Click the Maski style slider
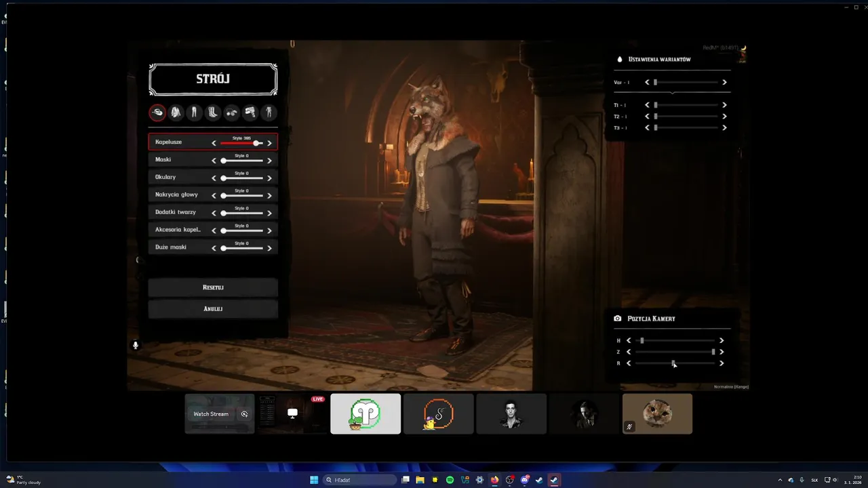Screen dimensions: 868x488 [x=242, y=161]
